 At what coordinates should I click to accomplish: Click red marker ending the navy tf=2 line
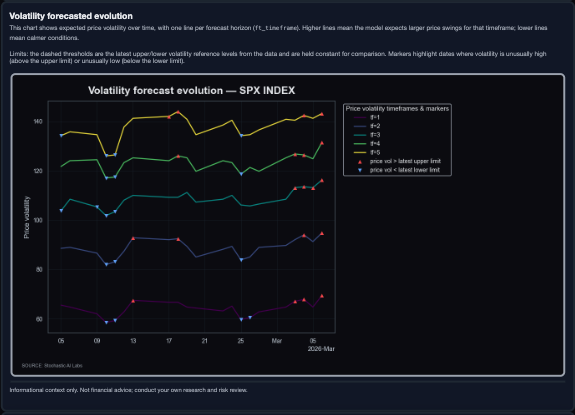tap(322, 233)
